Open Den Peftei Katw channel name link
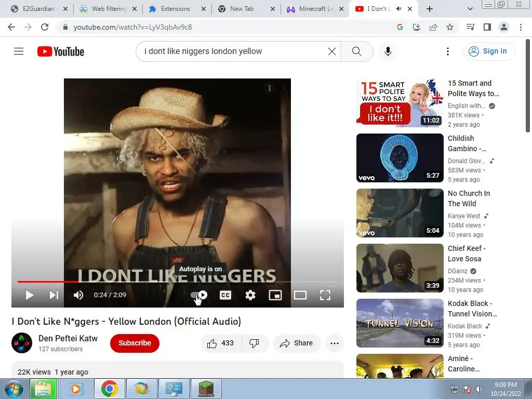 click(68, 338)
